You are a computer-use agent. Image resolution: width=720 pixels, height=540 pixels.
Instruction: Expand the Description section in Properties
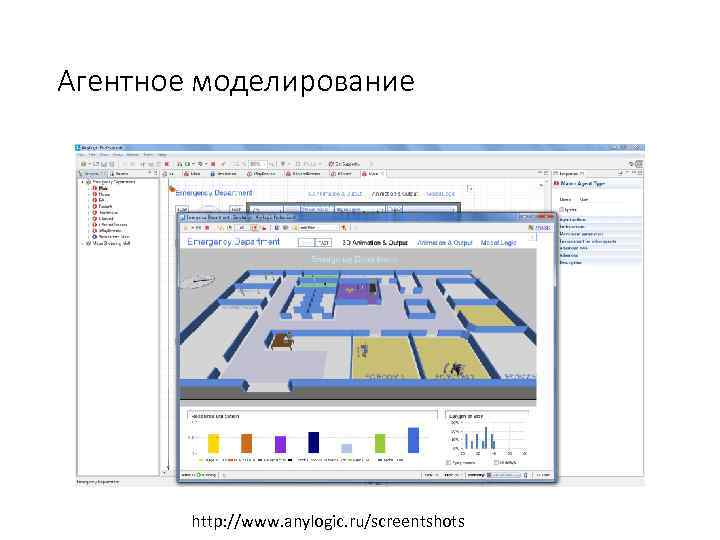(x=599, y=263)
